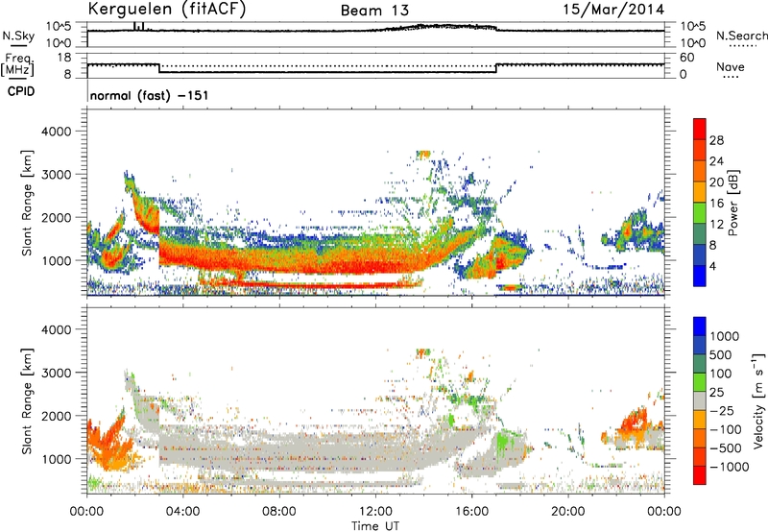Viewport: 768px width, 532px height.
Task: Click the 3000 tick on velocity panel axis
Action: pyautogui.click(x=56, y=373)
